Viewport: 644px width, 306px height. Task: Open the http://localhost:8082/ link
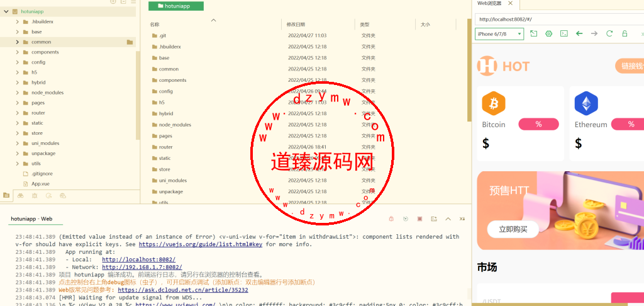[x=139, y=259]
